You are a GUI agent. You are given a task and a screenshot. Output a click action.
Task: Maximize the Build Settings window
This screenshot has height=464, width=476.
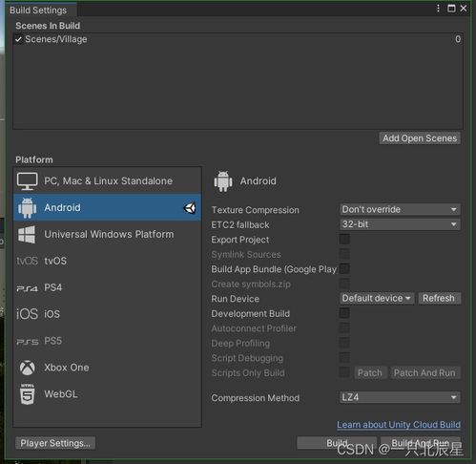point(451,9)
